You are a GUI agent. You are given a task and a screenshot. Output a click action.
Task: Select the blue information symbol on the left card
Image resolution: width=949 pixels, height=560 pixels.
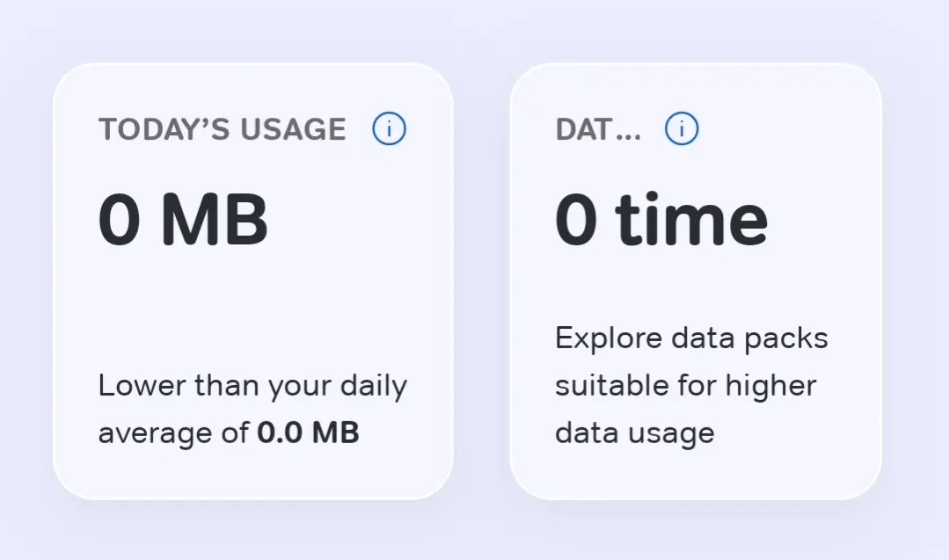(x=388, y=128)
